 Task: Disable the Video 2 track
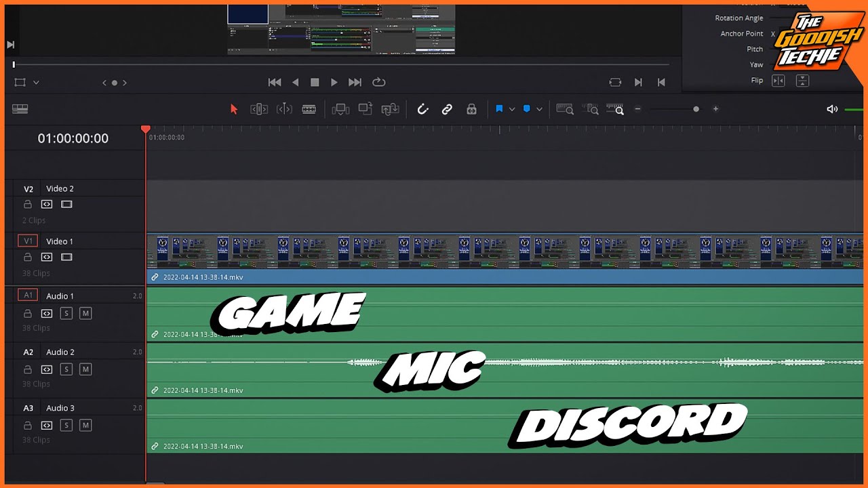tap(66, 204)
